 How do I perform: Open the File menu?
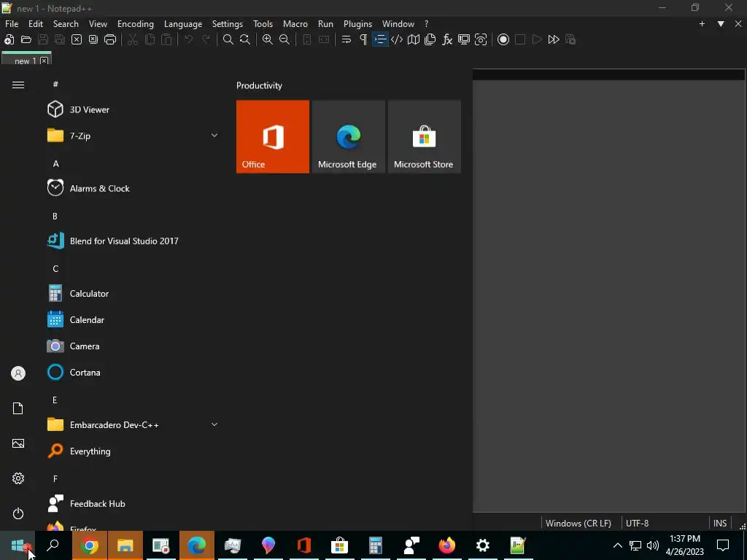(12, 24)
